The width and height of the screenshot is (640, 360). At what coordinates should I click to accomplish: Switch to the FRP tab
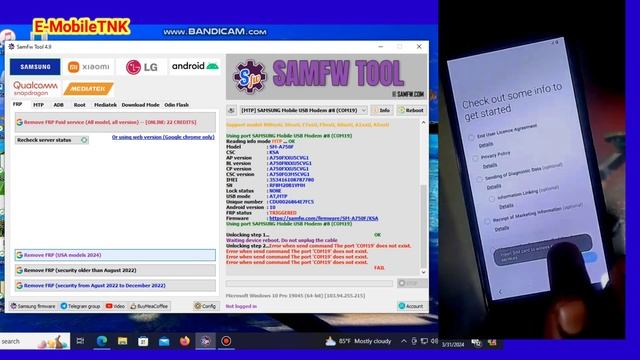(18, 104)
